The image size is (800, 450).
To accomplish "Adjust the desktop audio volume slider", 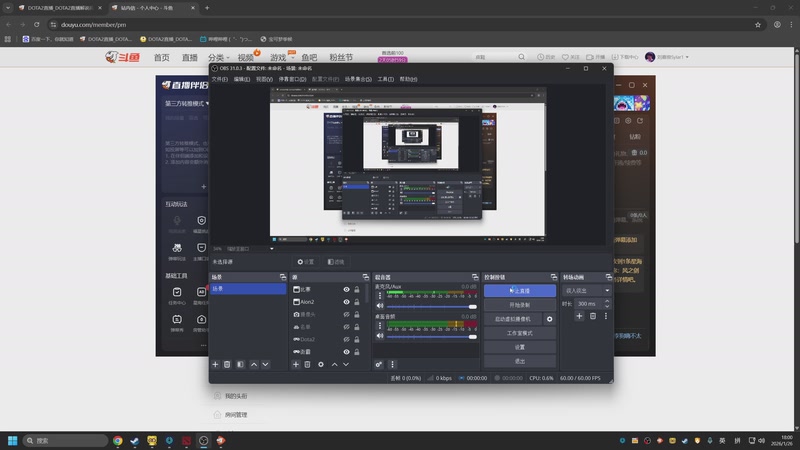I will click(432, 336).
